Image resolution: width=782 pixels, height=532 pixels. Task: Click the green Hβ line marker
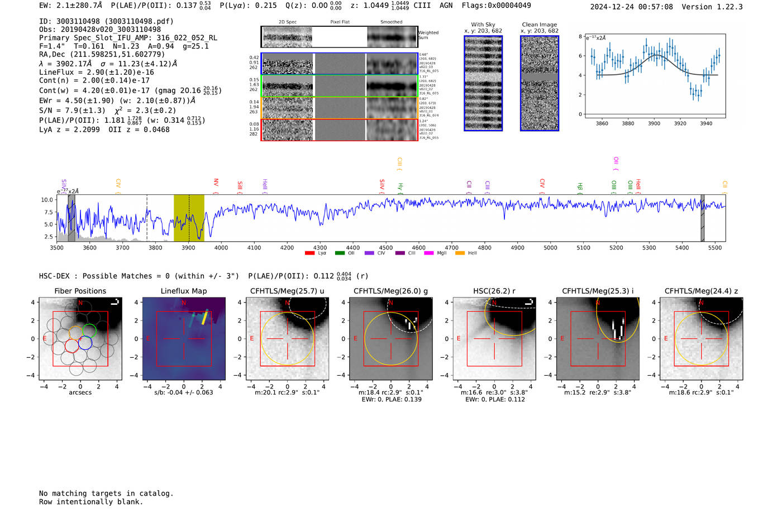[x=580, y=188]
